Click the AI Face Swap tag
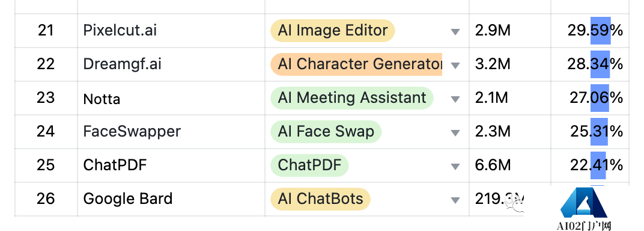The width and height of the screenshot is (644, 231). pos(326,132)
